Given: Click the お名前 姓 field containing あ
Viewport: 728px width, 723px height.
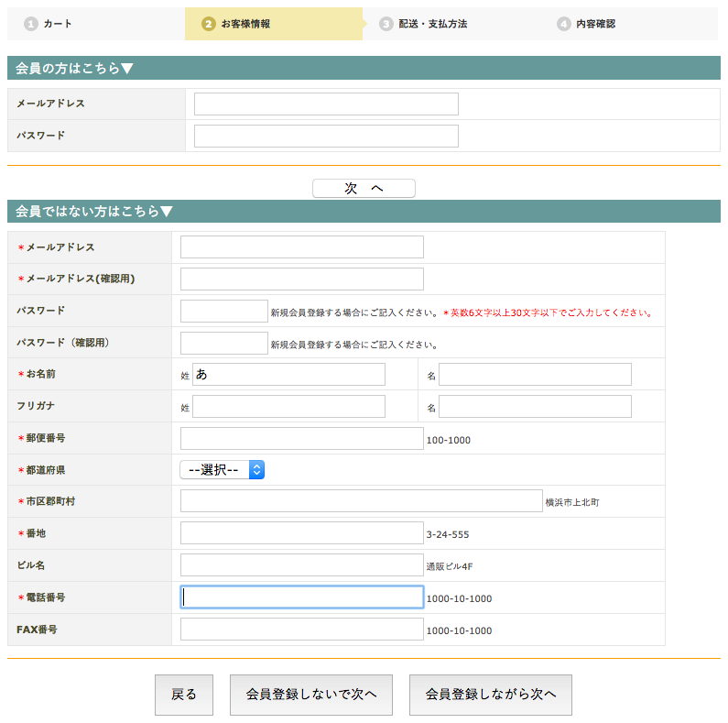Looking at the screenshot, I should pyautogui.click(x=288, y=375).
